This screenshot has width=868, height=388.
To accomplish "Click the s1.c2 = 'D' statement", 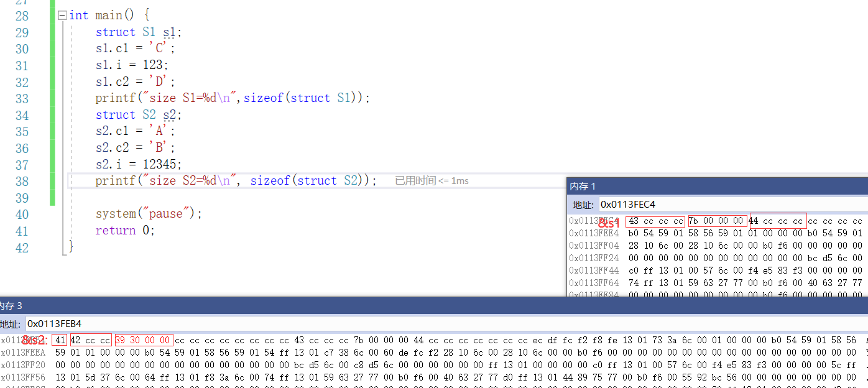I will [x=136, y=81].
